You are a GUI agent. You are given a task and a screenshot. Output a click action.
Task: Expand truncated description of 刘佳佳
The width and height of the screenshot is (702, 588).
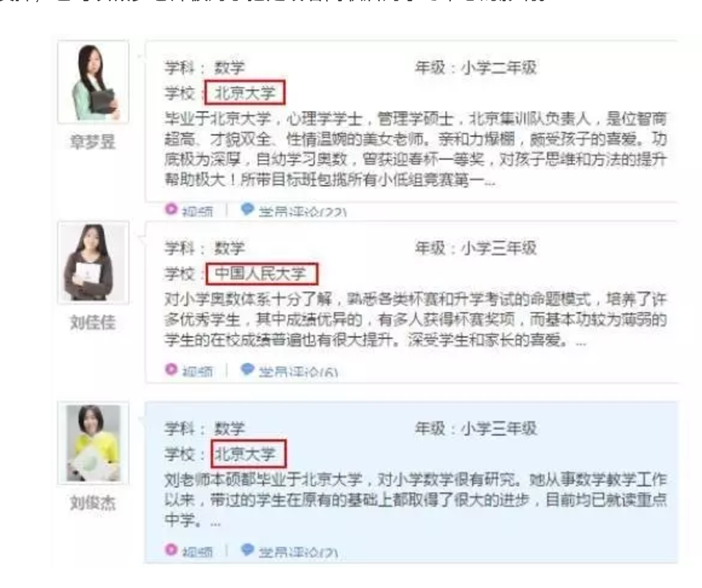tap(581, 343)
